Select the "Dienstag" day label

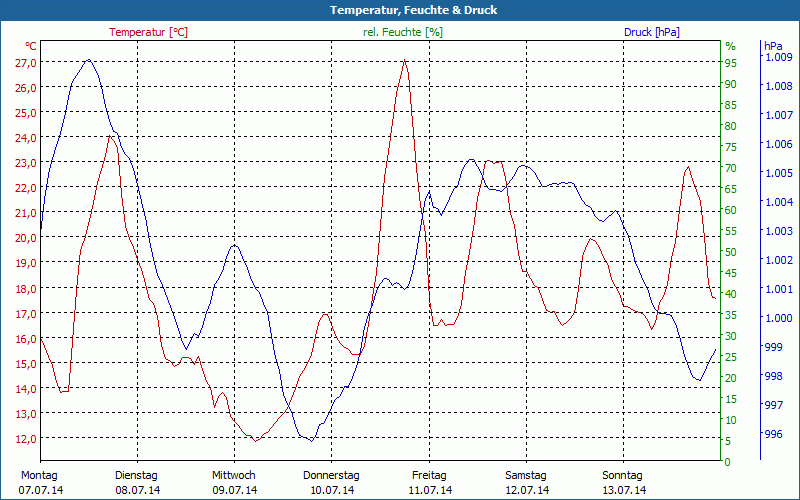click(x=137, y=475)
